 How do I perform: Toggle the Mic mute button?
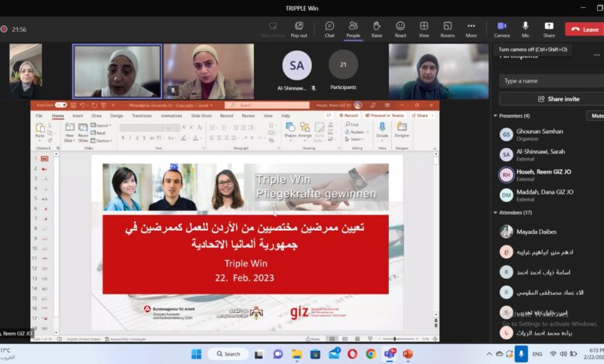click(525, 29)
